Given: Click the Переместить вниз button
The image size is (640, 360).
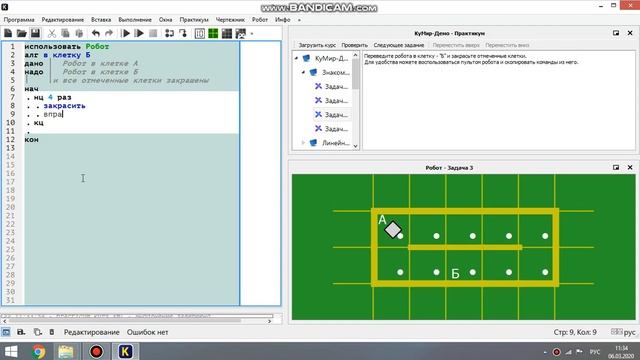Looking at the screenshot, I should tap(507, 45).
